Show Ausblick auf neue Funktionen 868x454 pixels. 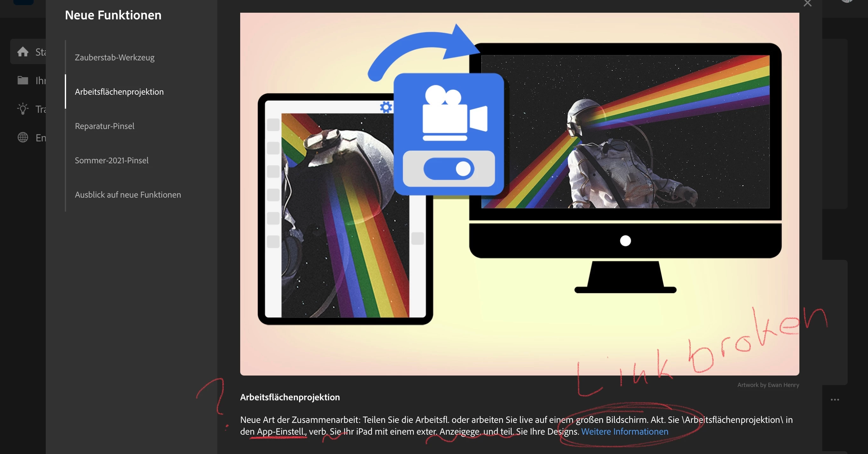pyautogui.click(x=128, y=195)
